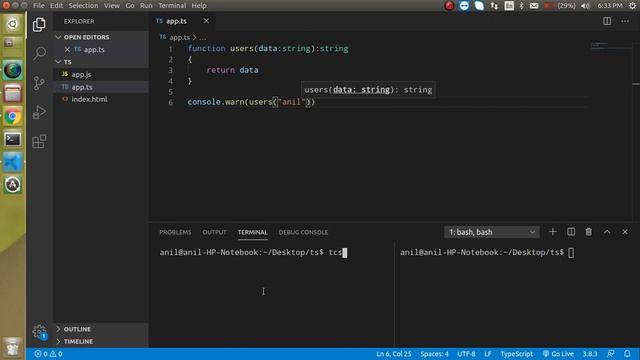Click the feedback icon in status bar
Screen dimensions: 640x360
611,354
